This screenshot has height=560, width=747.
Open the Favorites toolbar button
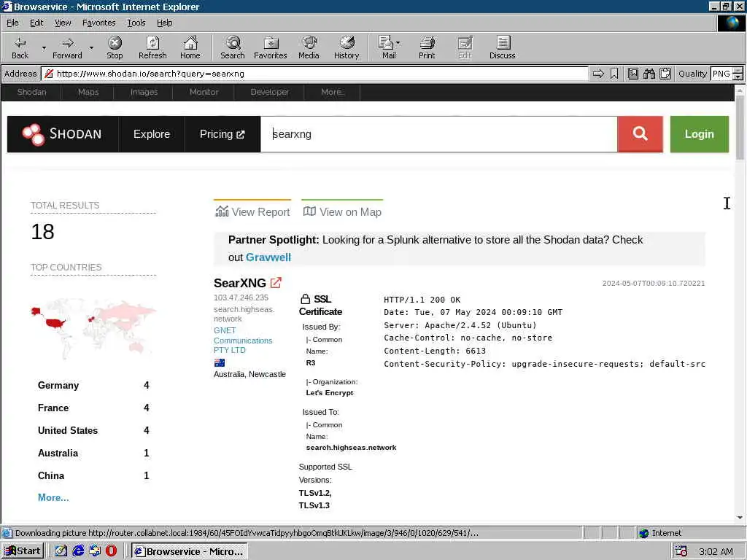tap(270, 47)
